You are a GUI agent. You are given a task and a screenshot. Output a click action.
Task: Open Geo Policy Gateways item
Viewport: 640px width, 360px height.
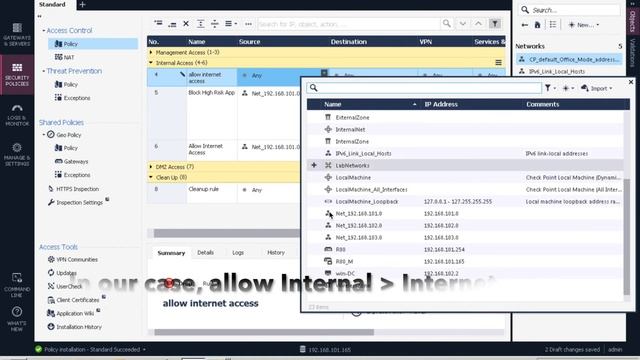(x=71, y=162)
